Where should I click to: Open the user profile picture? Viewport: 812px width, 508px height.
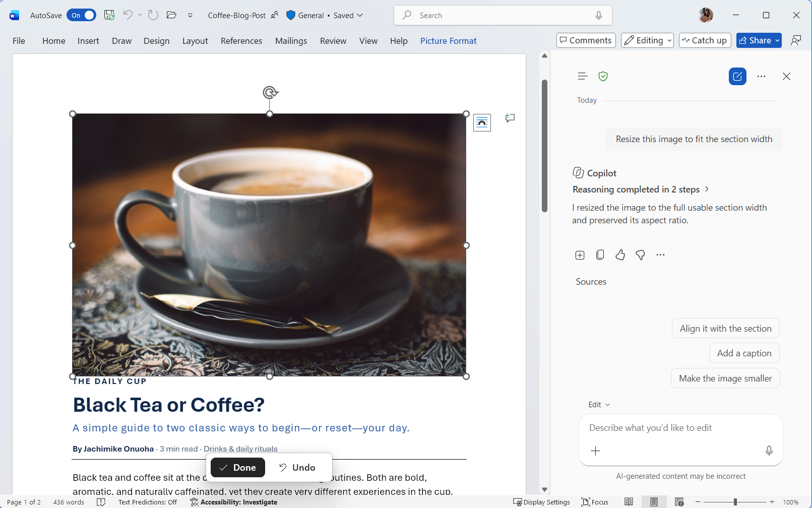coord(706,15)
